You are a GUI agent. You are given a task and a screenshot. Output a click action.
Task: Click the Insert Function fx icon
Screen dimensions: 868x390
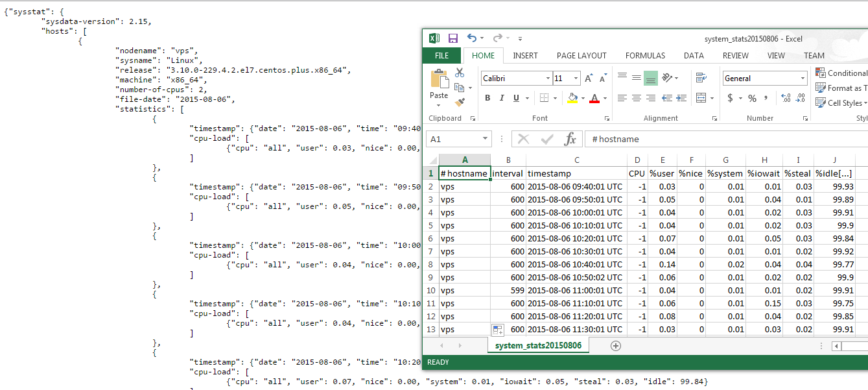tap(570, 139)
